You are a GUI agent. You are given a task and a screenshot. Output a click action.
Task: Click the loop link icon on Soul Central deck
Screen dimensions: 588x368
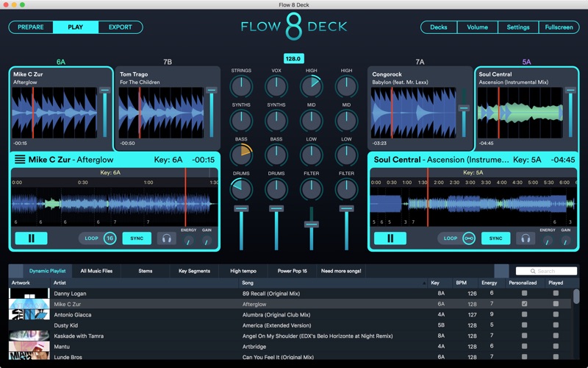[x=468, y=238]
